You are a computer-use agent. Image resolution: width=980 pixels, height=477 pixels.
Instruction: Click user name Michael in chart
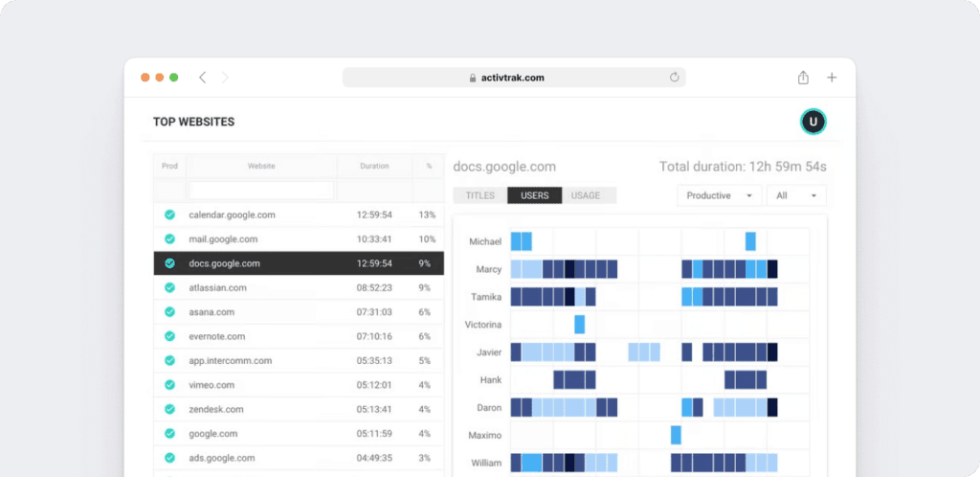(x=485, y=241)
